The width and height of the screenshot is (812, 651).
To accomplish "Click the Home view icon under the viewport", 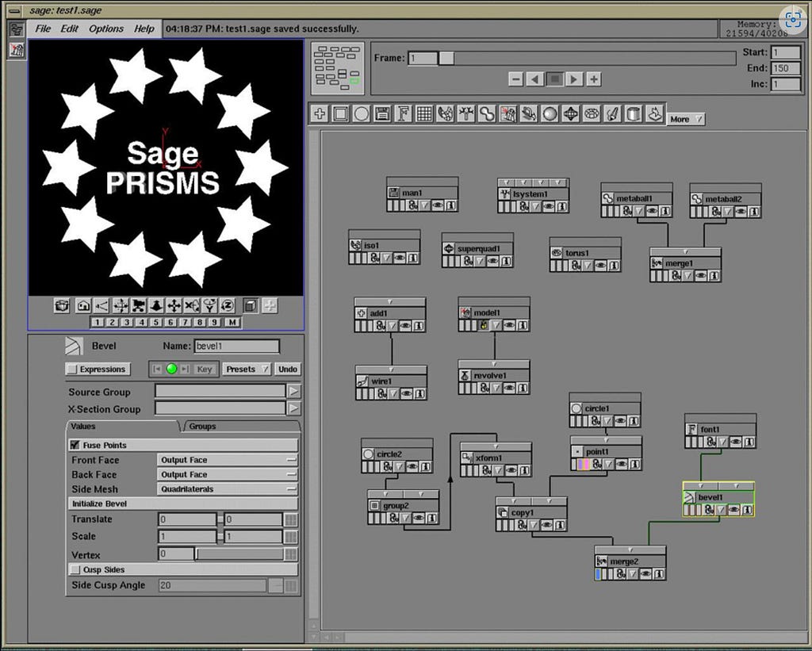I will point(82,306).
